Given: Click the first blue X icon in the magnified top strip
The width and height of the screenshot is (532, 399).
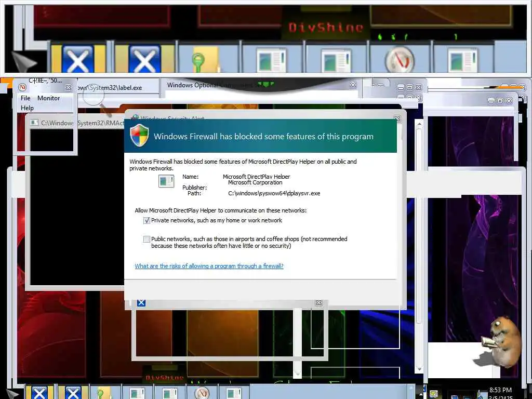Looking at the screenshot, I should (x=78, y=59).
